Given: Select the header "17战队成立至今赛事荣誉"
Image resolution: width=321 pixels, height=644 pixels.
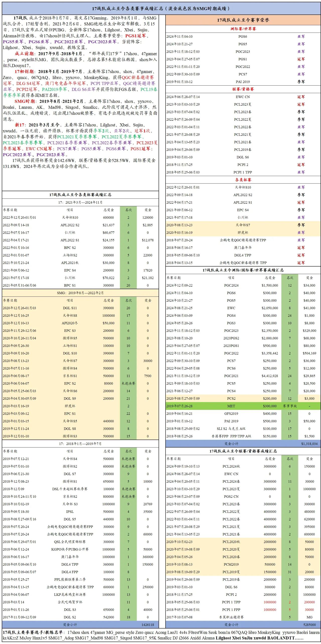Looking at the screenshot, I should (243, 20).
